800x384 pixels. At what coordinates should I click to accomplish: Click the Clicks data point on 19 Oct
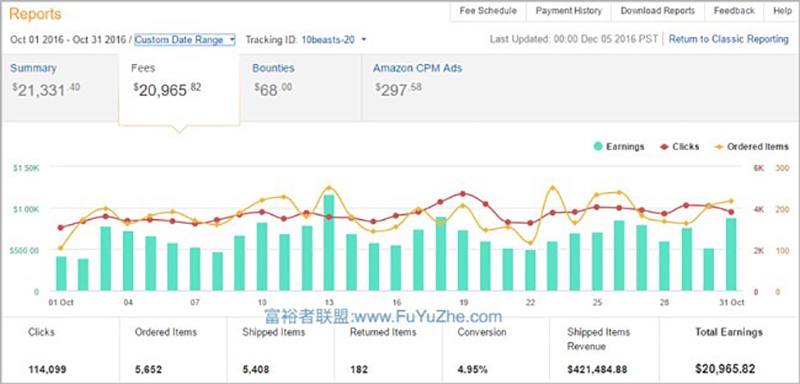463,193
